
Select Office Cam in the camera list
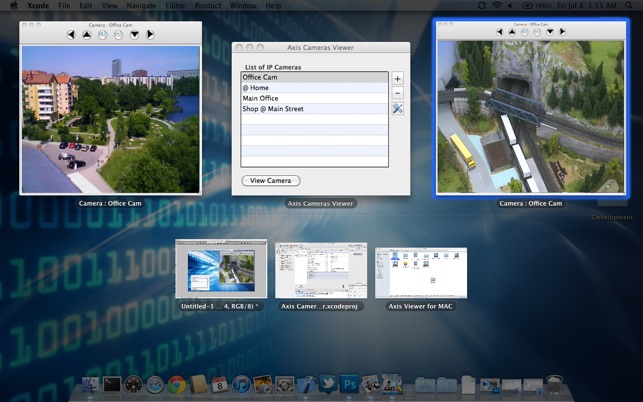click(314, 77)
